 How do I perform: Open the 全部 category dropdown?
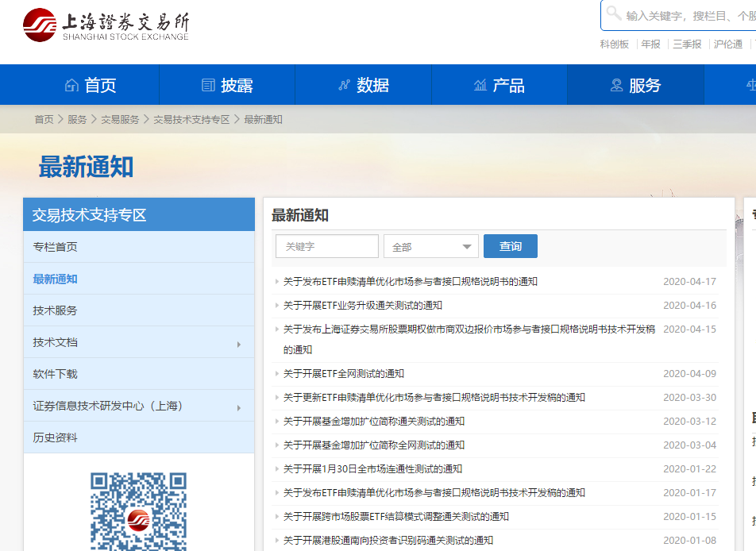coord(431,246)
